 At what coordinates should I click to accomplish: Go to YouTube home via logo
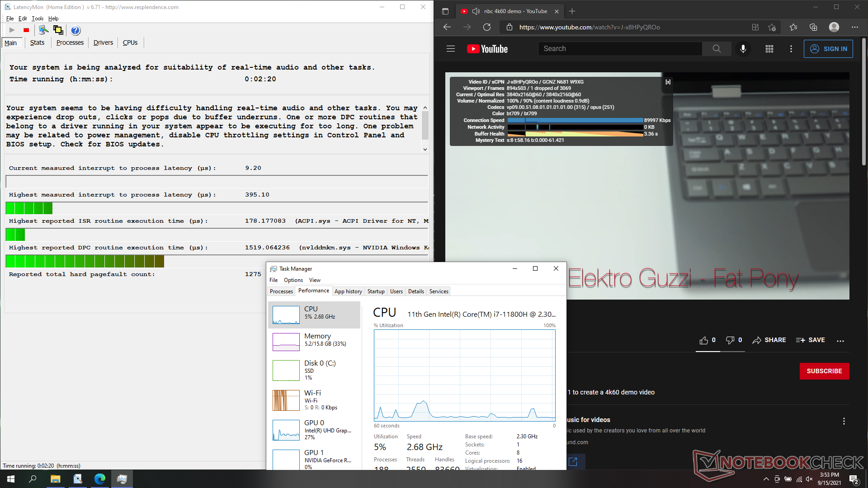click(487, 49)
